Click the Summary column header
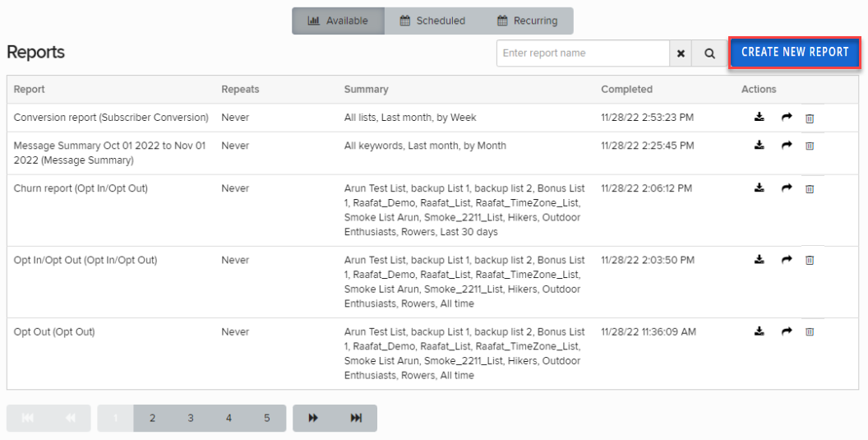The image size is (868, 440). pyautogui.click(x=367, y=89)
